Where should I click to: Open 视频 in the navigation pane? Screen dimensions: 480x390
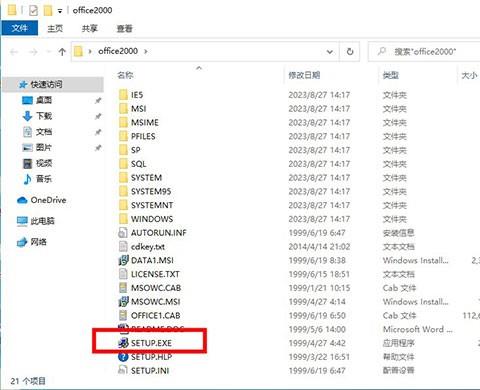pos(44,163)
